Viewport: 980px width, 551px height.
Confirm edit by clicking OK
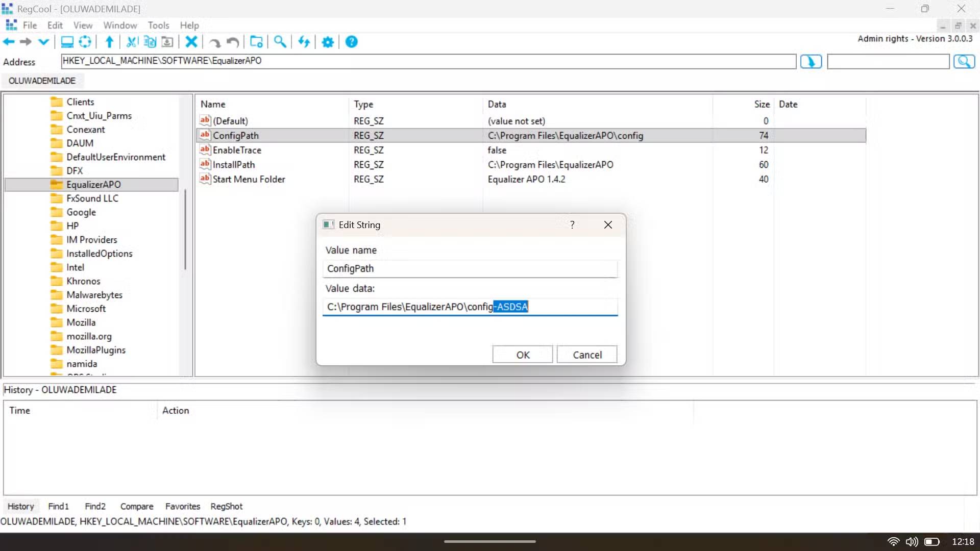(522, 354)
